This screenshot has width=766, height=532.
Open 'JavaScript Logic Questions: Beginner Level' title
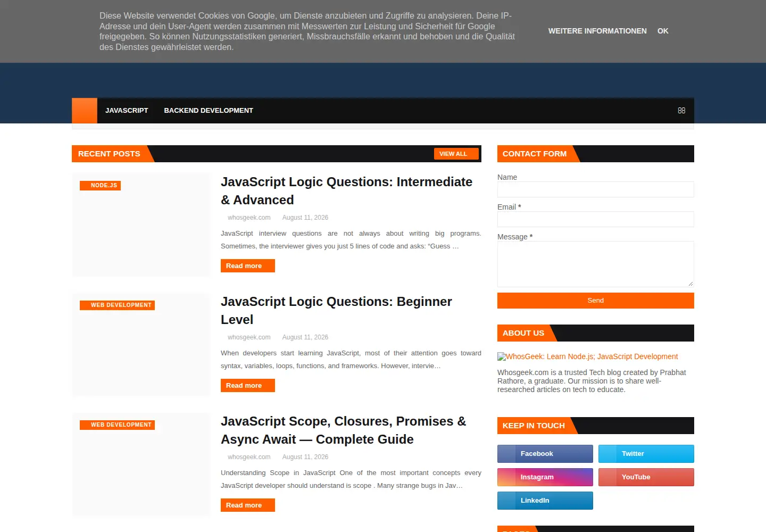[336, 311]
